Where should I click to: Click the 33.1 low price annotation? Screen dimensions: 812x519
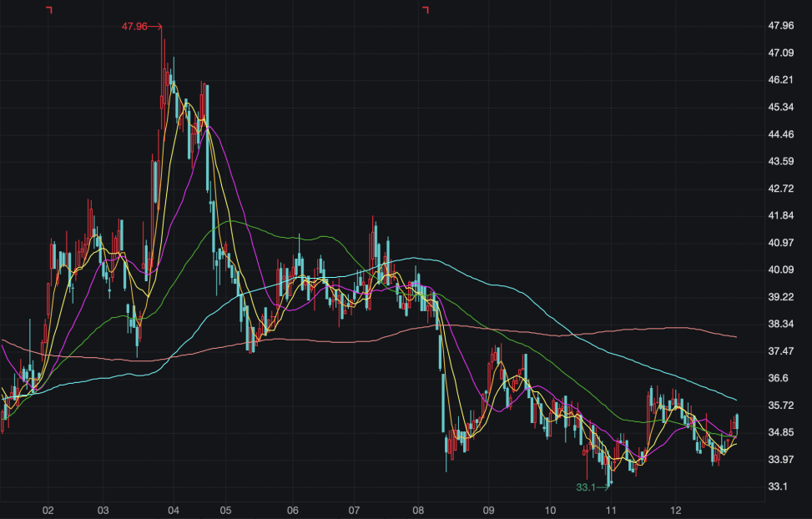[x=586, y=487]
